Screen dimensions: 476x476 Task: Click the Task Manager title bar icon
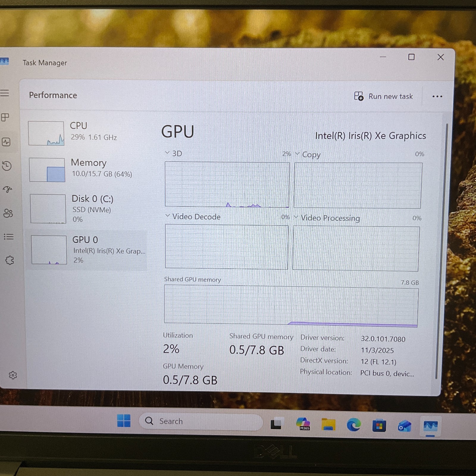click(x=4, y=62)
